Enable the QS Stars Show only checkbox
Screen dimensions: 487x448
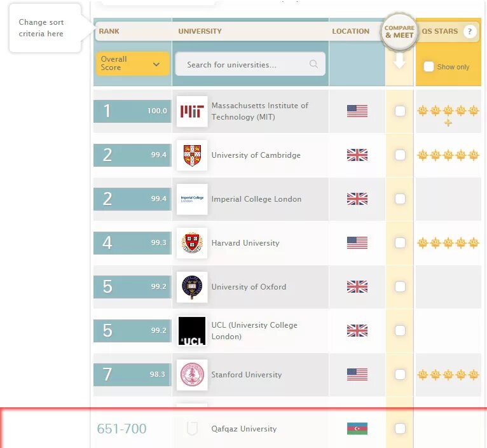[429, 67]
